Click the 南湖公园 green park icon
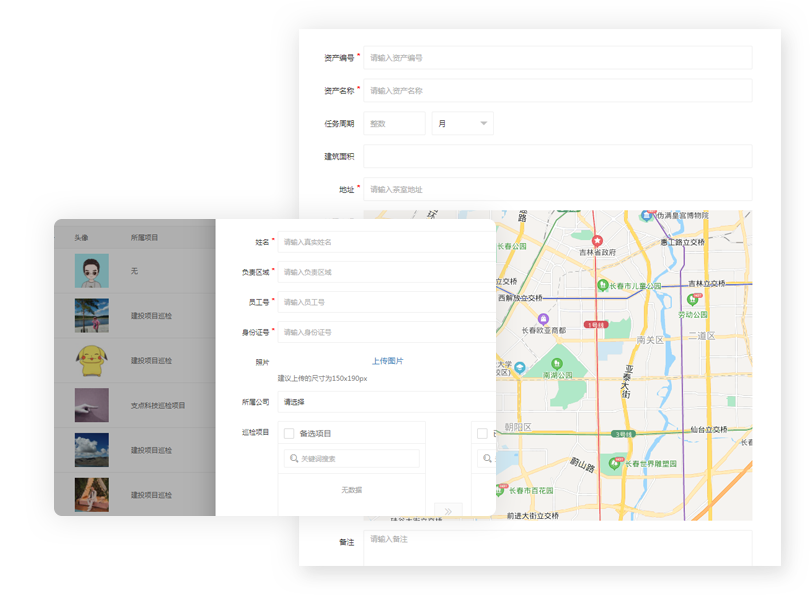Viewport: 810px width, 595px height. 558,364
